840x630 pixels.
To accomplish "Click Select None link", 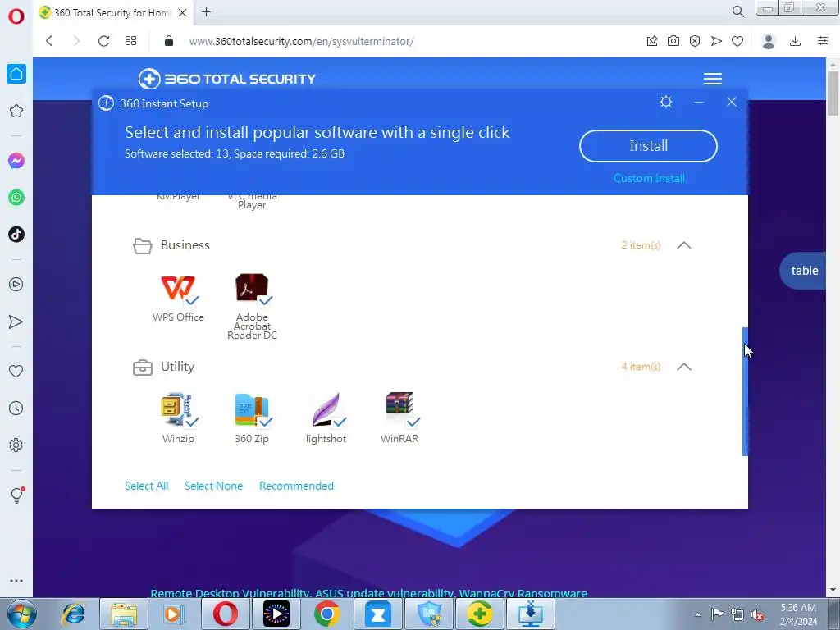I will (214, 486).
